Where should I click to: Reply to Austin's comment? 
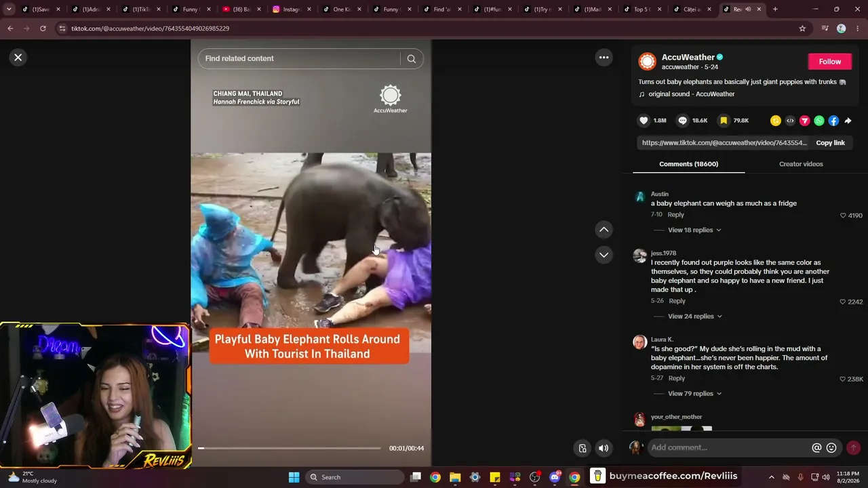(x=675, y=215)
